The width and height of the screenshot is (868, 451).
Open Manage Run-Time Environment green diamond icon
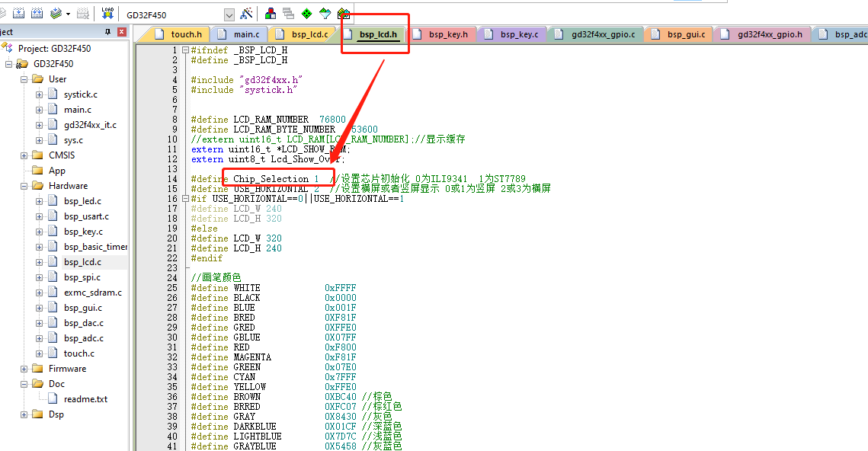306,13
